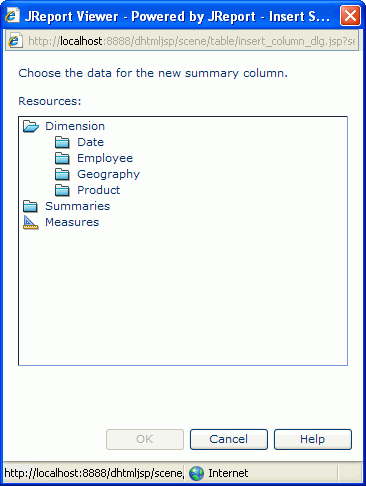Click the Measures ruler icon
366x486 pixels.
[x=31, y=222]
